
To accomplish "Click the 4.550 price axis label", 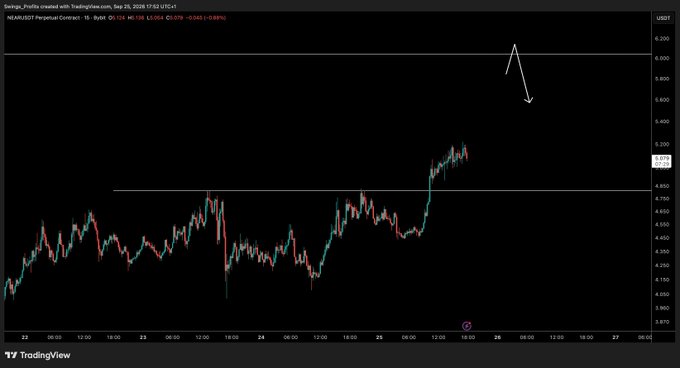I will tap(662, 225).
